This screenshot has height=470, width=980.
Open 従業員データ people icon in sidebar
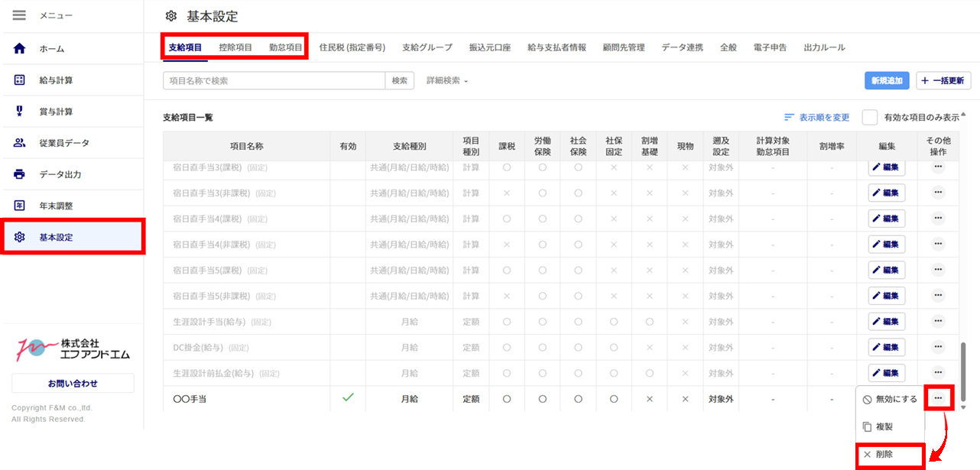[x=20, y=143]
